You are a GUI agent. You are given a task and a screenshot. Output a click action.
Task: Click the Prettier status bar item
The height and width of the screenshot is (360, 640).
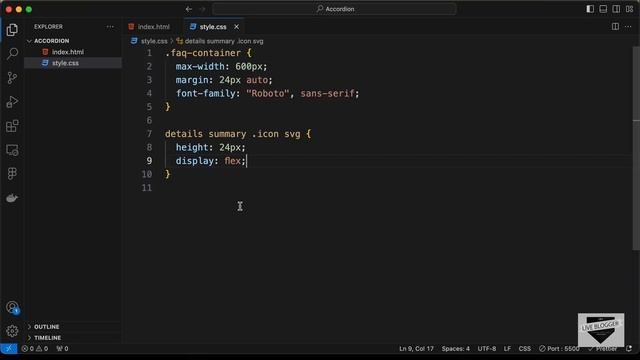point(602,349)
